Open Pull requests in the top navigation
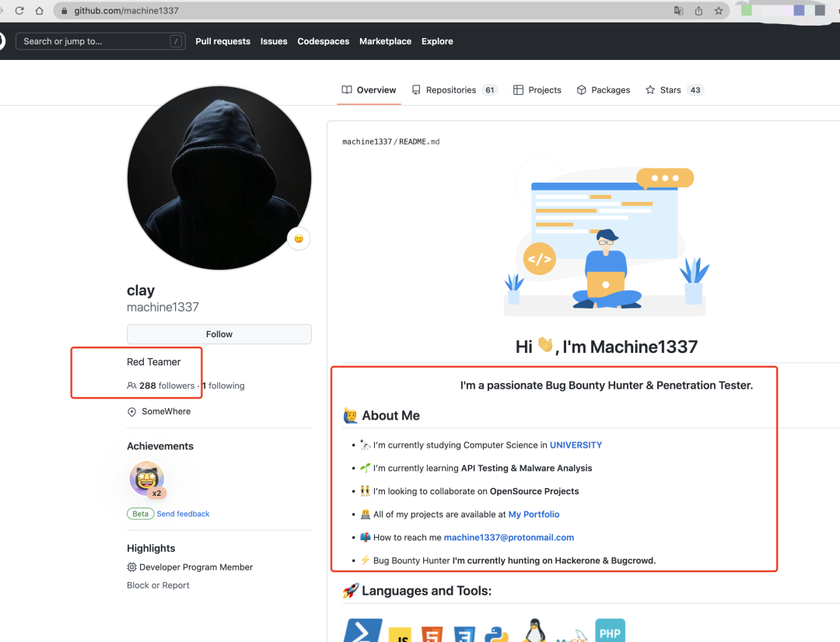This screenshot has height=642, width=840. (x=223, y=41)
